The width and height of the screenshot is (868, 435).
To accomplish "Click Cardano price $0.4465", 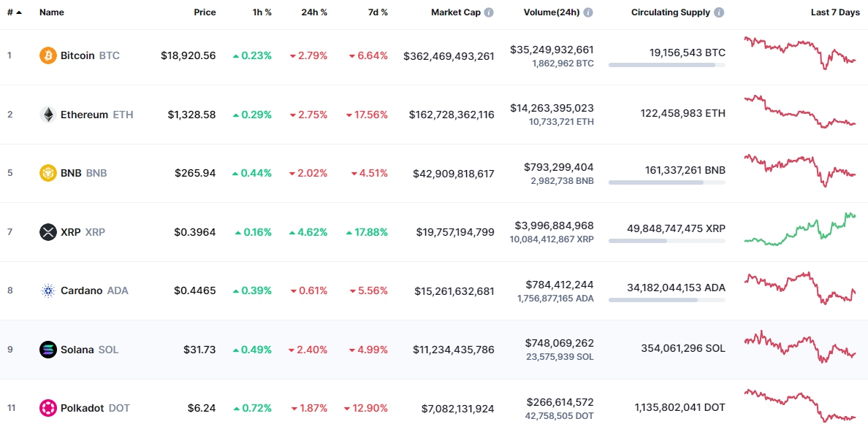I will [x=195, y=290].
